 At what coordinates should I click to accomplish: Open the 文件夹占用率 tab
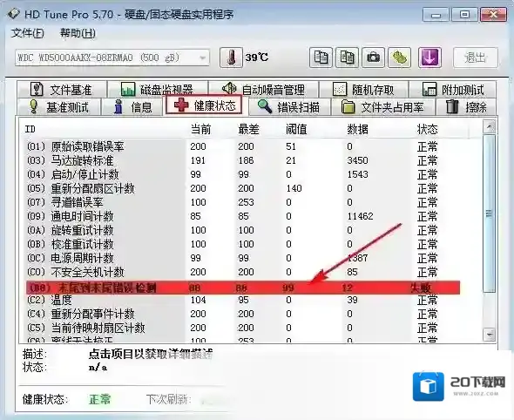tap(382, 107)
